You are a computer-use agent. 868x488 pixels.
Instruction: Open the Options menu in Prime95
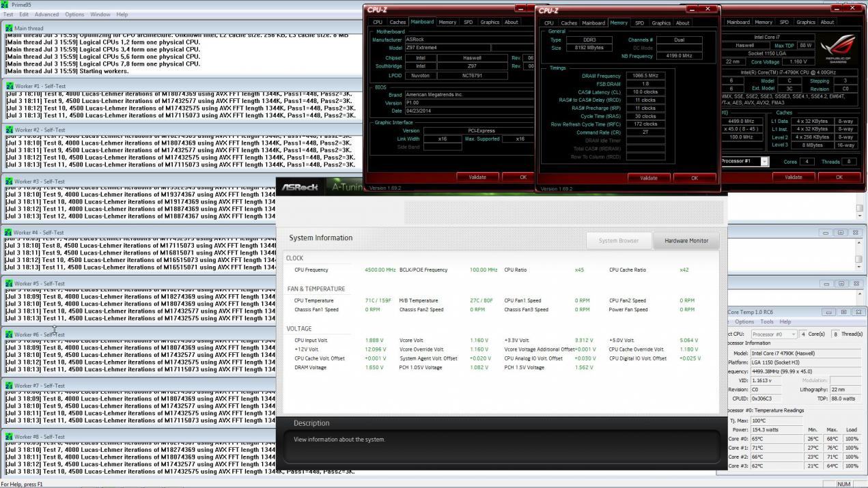[74, 14]
